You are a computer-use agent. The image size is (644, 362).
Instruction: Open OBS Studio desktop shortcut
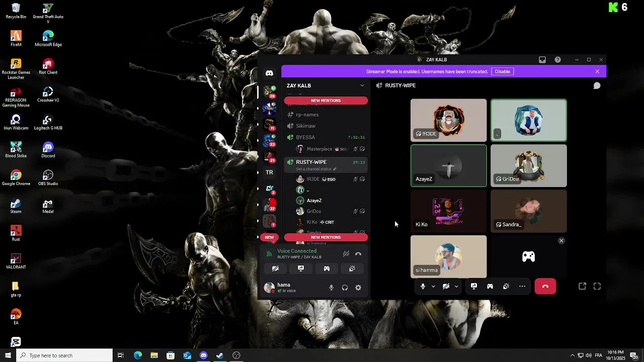click(48, 177)
